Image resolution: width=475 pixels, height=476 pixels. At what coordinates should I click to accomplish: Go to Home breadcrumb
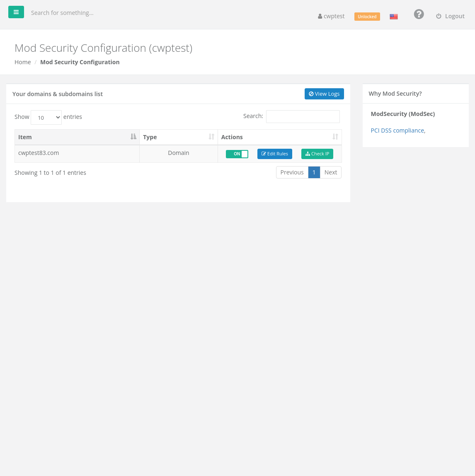pyautogui.click(x=23, y=62)
